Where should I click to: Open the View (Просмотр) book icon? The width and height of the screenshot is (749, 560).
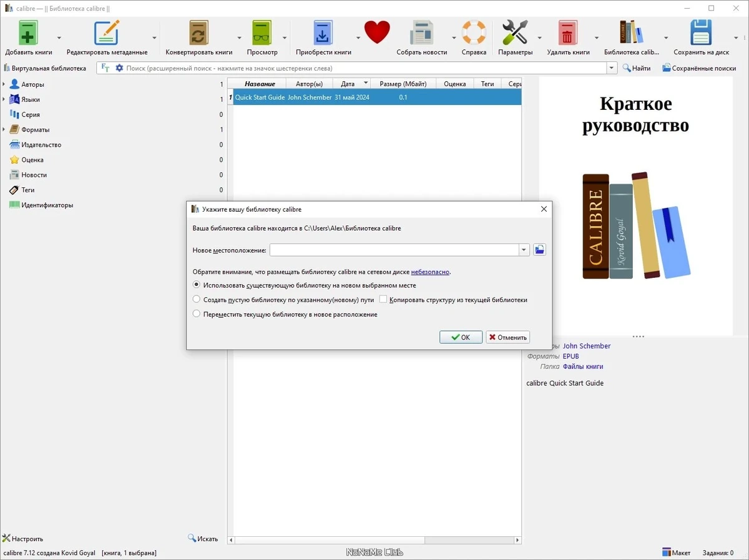262,32
